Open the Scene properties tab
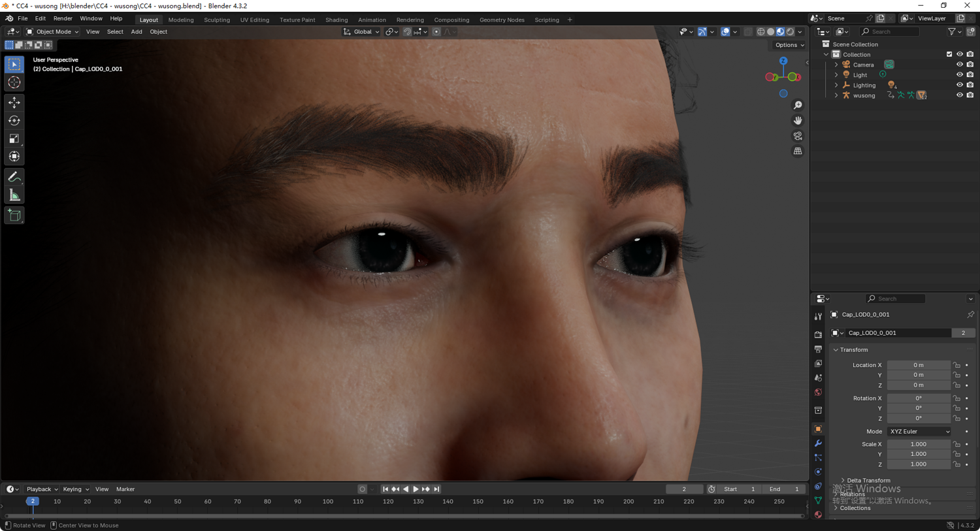Viewport: 980px width, 531px height. (818, 378)
